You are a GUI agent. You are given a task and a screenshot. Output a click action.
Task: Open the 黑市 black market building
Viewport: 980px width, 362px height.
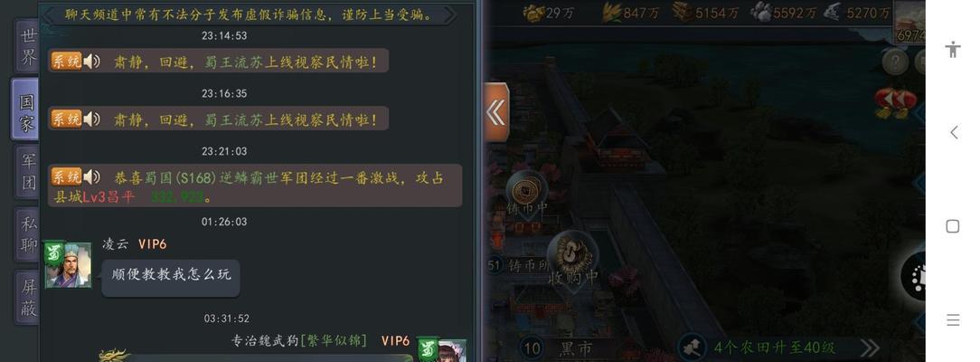click(x=575, y=348)
